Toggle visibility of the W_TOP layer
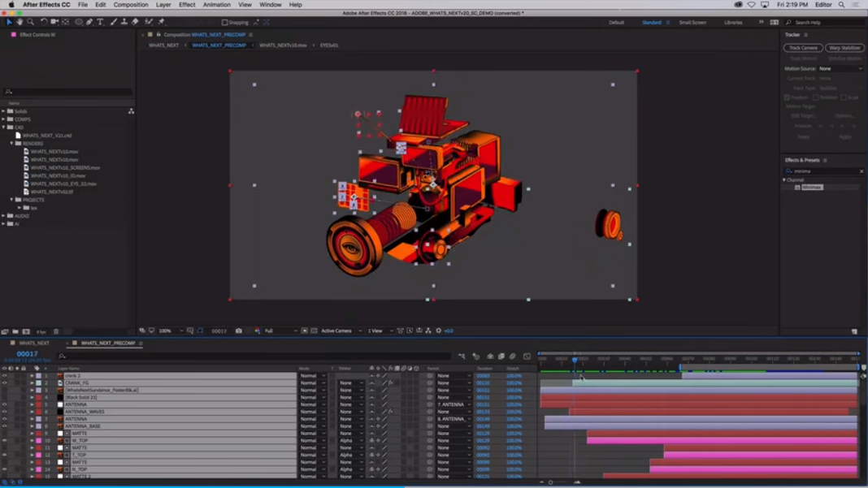Viewport: 868px width, 488px height. point(4,441)
